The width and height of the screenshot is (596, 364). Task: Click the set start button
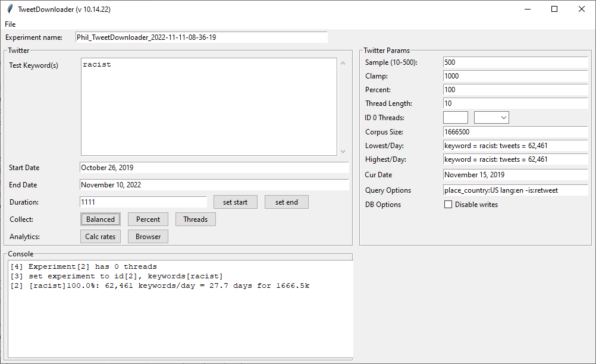pyautogui.click(x=236, y=202)
